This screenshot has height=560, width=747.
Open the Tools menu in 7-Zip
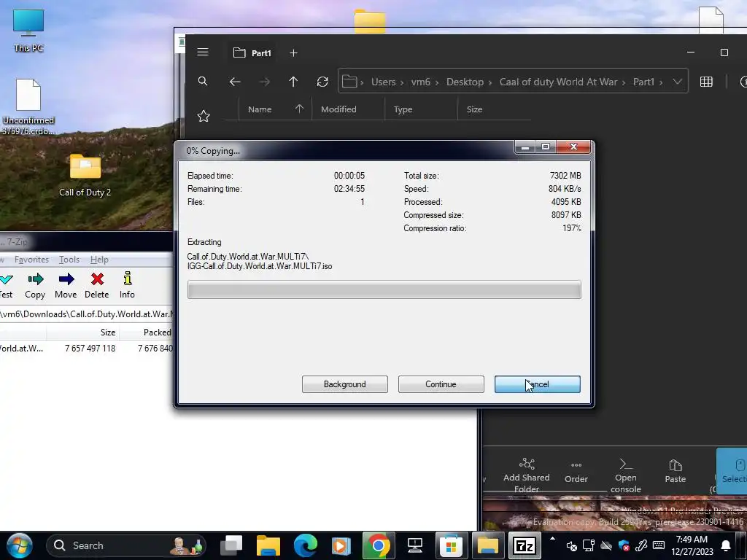click(69, 260)
